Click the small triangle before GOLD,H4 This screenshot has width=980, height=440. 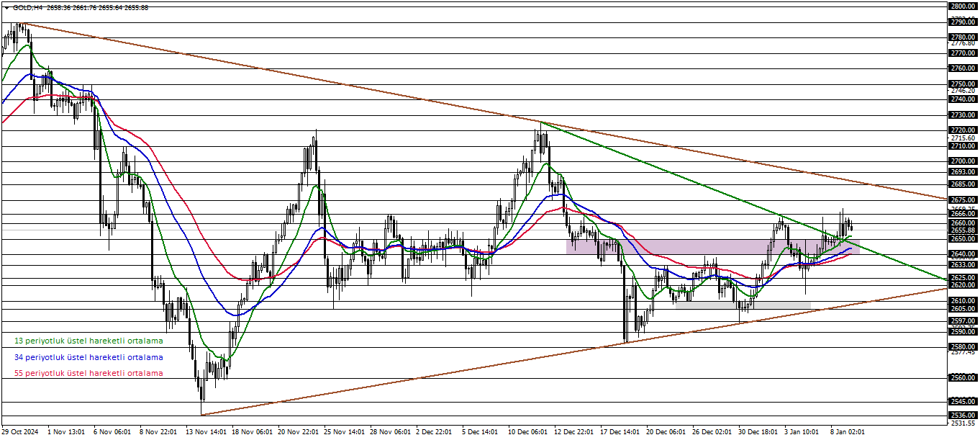pyautogui.click(x=6, y=7)
